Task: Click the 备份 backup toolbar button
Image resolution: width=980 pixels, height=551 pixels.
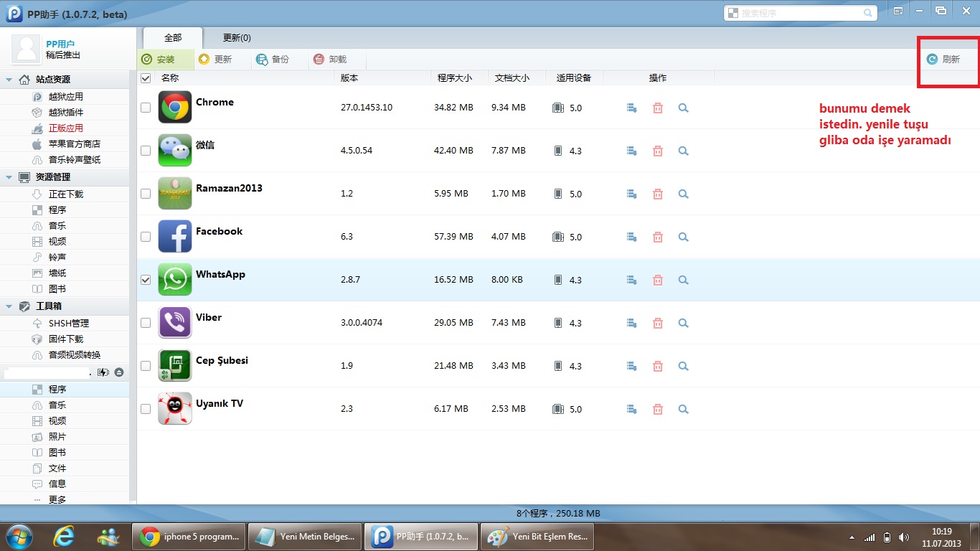Action: [x=280, y=60]
